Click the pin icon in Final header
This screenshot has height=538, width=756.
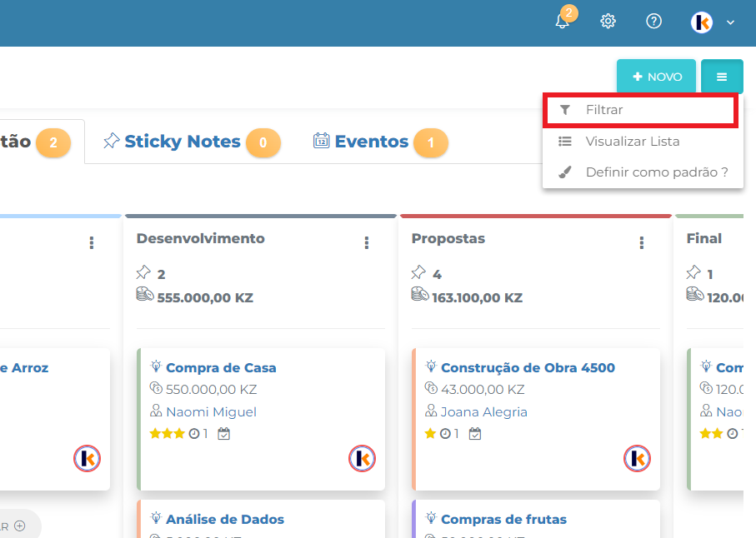(693, 272)
